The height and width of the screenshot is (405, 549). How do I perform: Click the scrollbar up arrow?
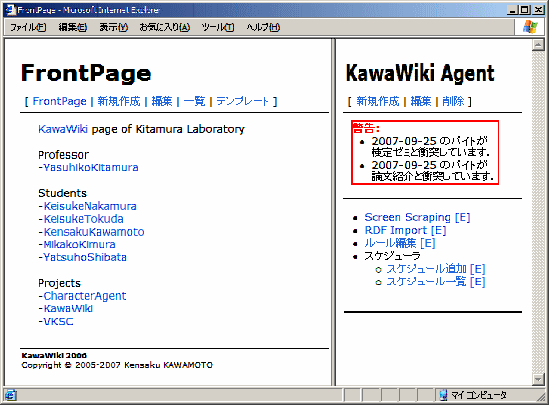(538, 45)
